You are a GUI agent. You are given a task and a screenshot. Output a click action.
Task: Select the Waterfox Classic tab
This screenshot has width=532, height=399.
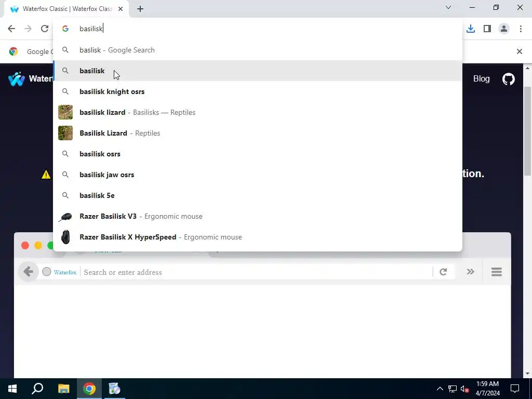click(66, 9)
